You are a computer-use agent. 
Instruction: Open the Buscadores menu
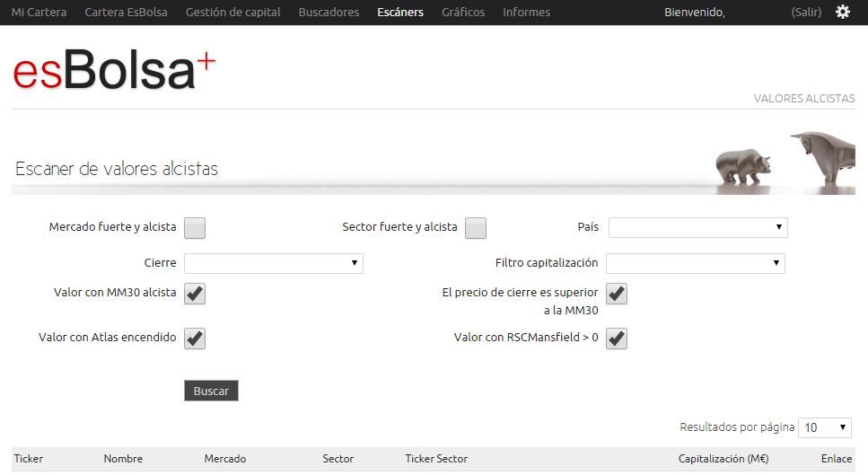pyautogui.click(x=329, y=13)
